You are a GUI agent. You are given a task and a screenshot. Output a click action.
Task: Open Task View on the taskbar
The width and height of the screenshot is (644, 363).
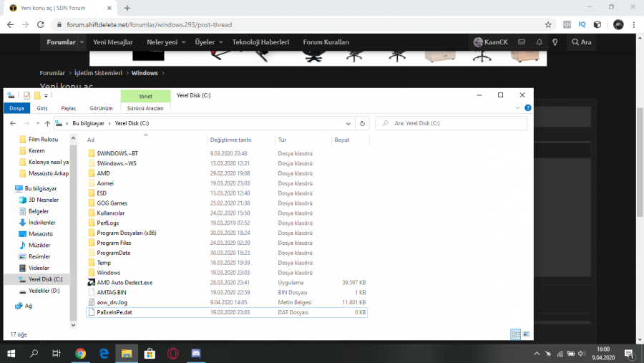(57, 354)
